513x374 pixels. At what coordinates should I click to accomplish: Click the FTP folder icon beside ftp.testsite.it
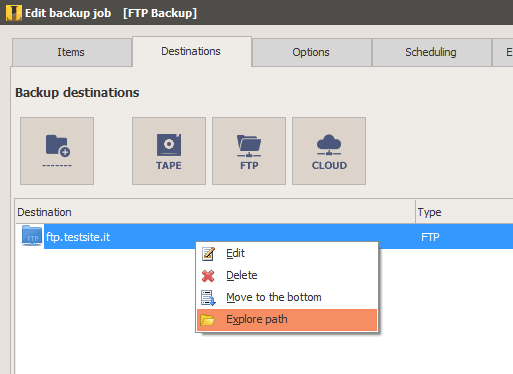(x=32, y=236)
